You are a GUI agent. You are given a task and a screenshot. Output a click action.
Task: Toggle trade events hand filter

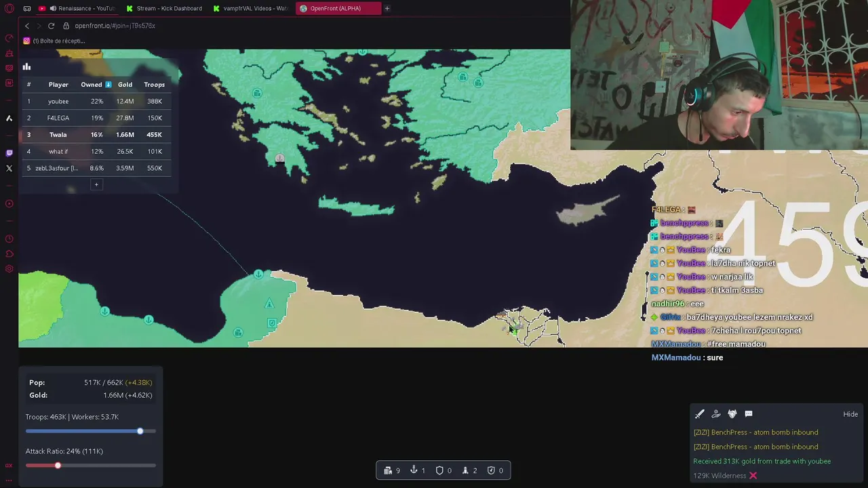click(x=716, y=413)
